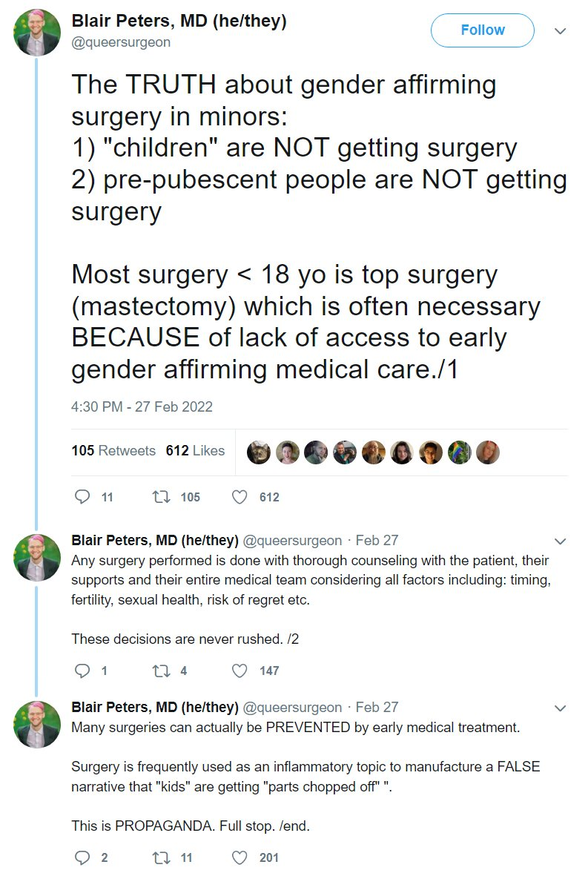Click the last liker avatar in the row

pyautogui.click(x=488, y=452)
